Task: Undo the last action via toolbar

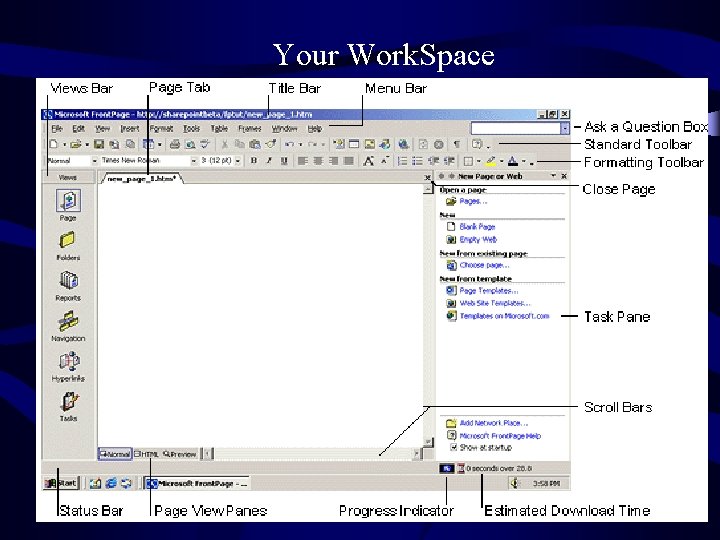Action: (289, 144)
